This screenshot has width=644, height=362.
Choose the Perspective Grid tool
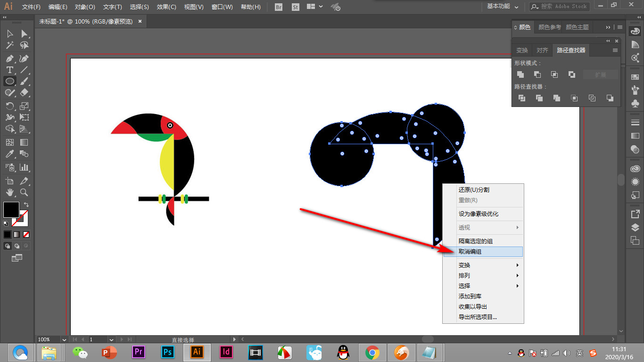click(24, 129)
